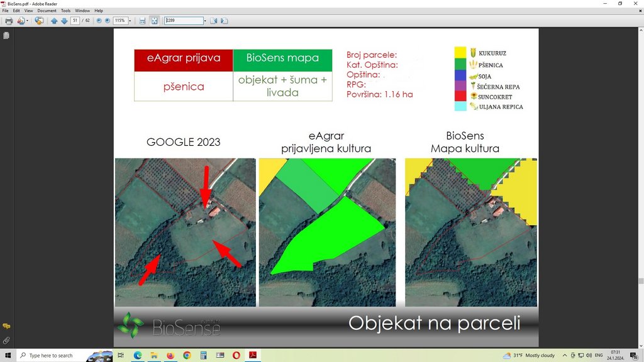Open the Tools menu

tap(65, 11)
